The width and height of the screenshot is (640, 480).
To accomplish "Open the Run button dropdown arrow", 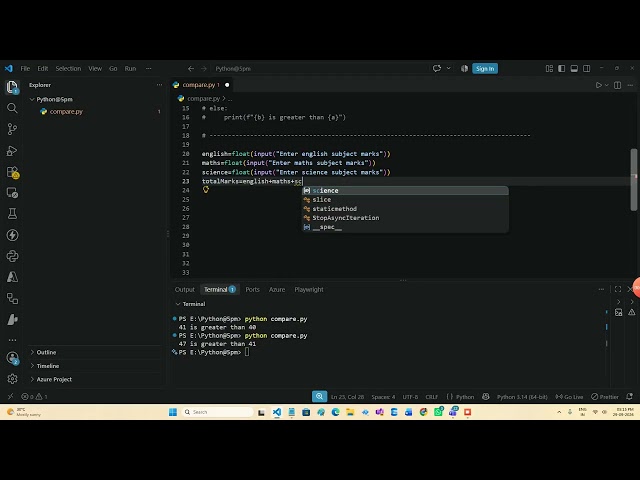I will 607,85.
